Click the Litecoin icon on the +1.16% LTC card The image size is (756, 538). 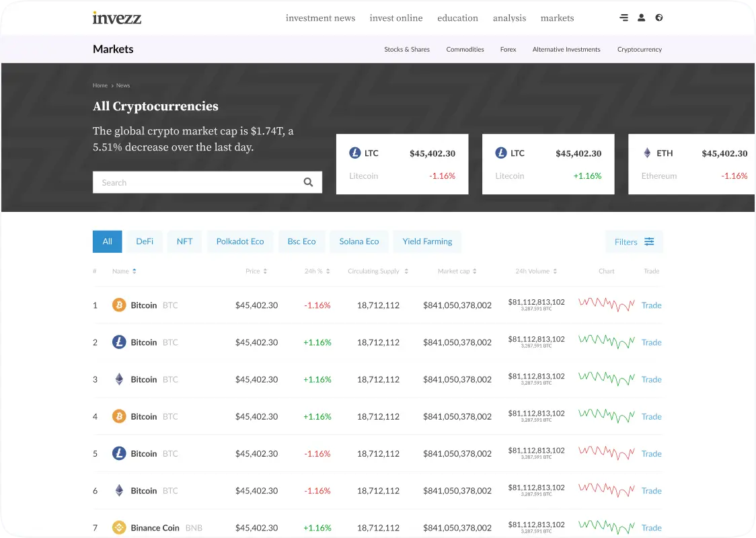click(501, 153)
